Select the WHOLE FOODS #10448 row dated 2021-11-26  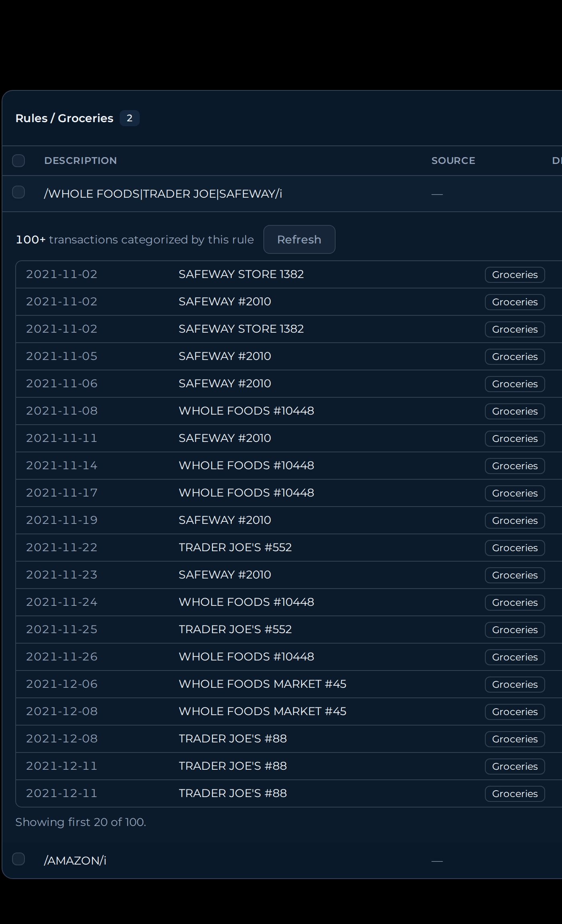[289, 657]
